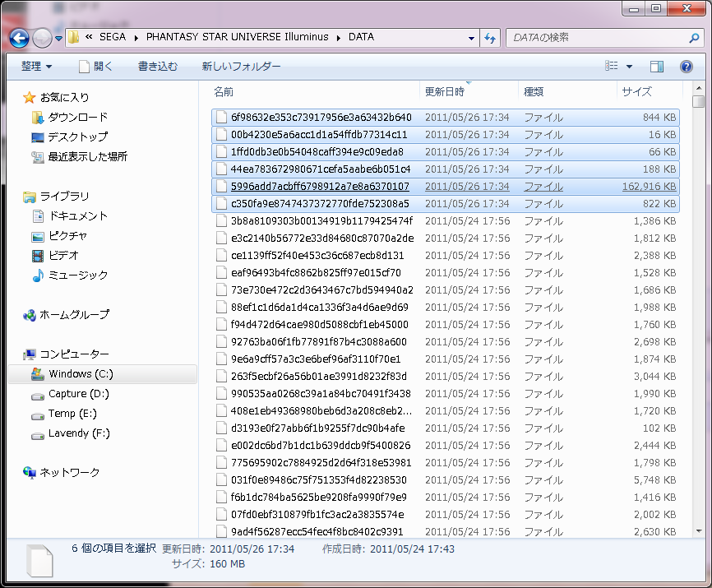Image resolution: width=712 pixels, height=588 pixels.
Task: Click the コンピューター icon in the tree
Action: tap(30, 354)
